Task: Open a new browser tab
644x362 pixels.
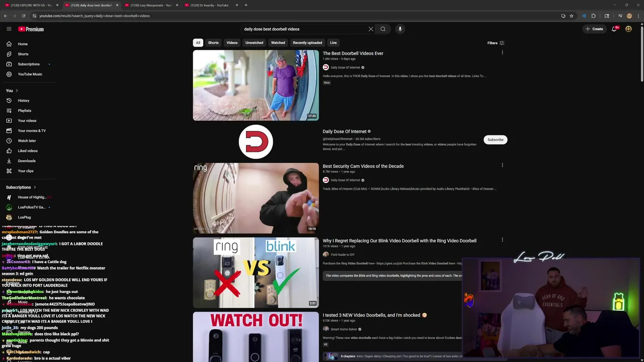Action: tap(246, 5)
